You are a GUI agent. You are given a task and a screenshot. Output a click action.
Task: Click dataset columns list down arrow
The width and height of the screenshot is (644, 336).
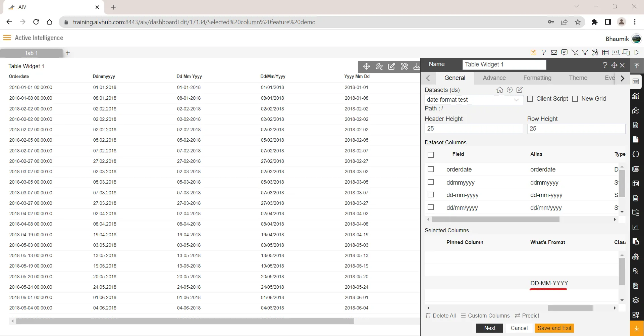(x=622, y=212)
